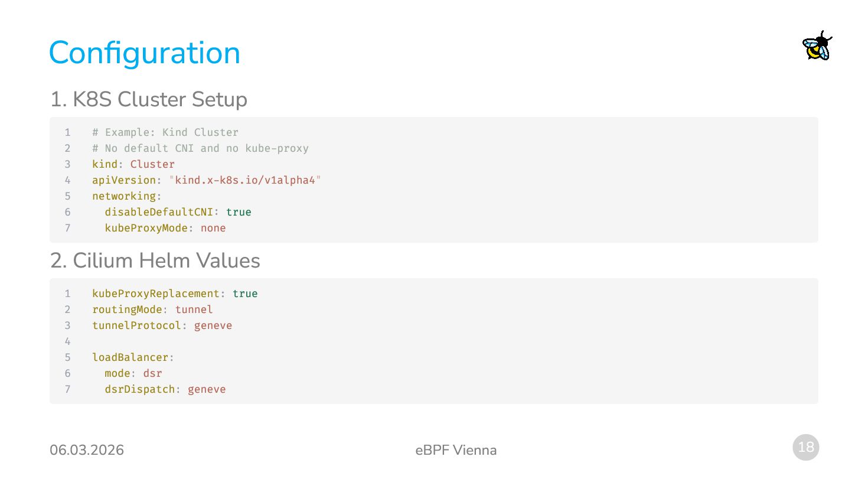Click the "1. K8S Cluster Setup" heading
Screen dimensions: 868x489
click(x=148, y=99)
